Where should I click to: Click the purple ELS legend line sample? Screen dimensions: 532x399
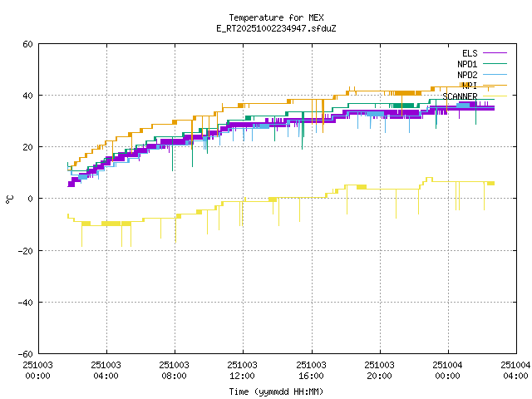[494, 53]
